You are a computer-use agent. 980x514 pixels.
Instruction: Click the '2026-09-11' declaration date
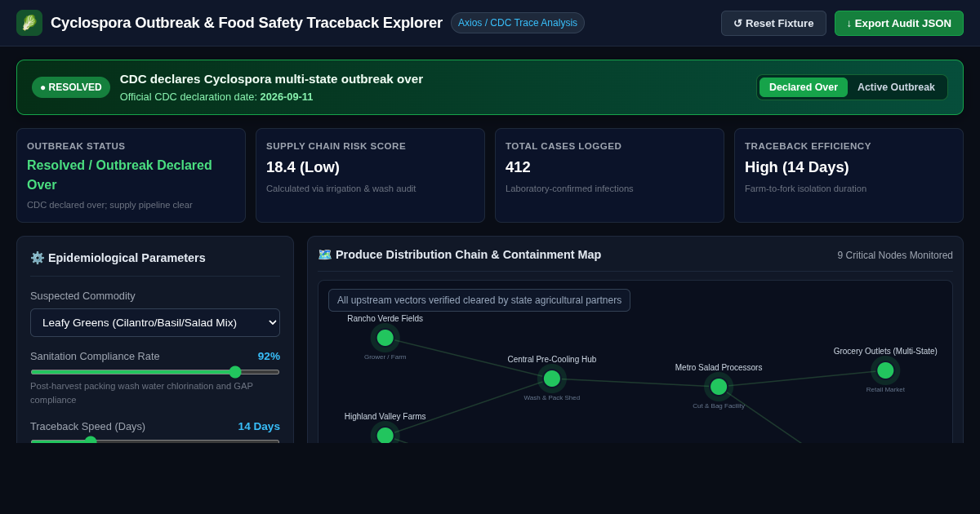tap(287, 97)
